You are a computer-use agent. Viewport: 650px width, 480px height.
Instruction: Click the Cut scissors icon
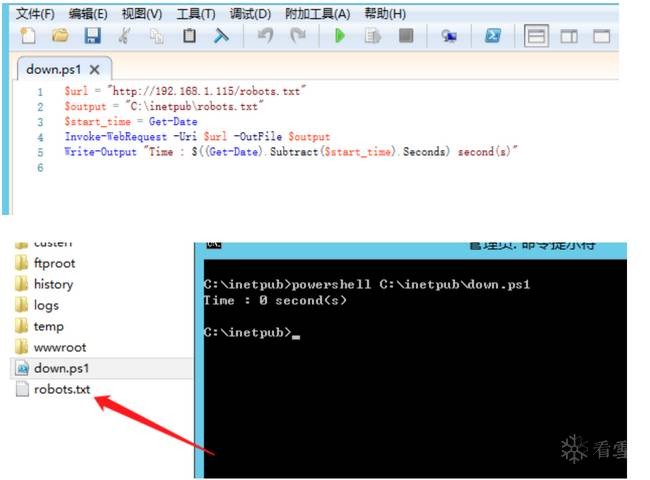(x=124, y=37)
